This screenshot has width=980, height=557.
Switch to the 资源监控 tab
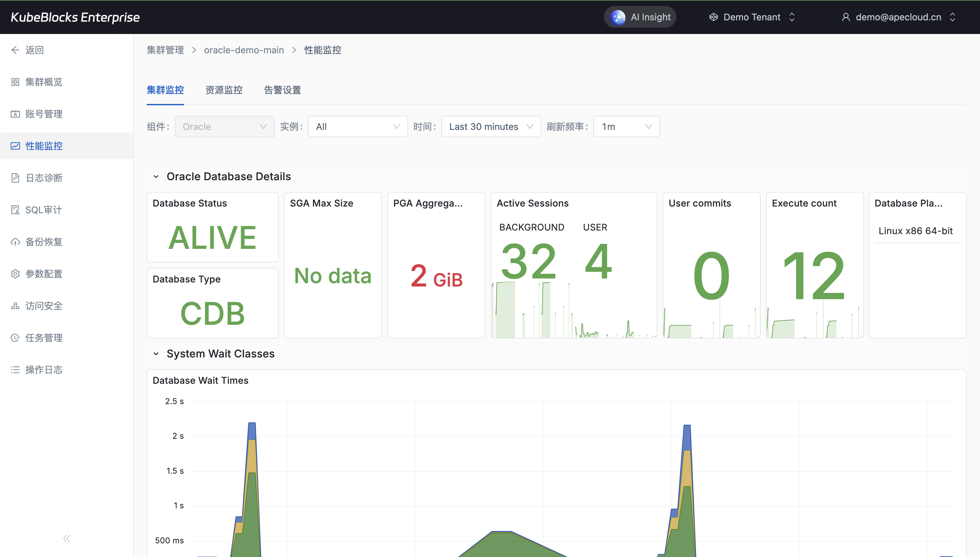click(x=224, y=90)
